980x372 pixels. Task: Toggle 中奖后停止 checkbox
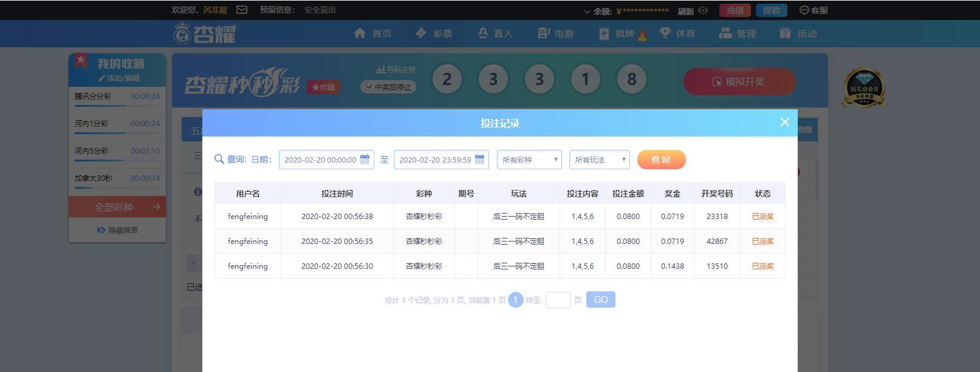(388, 87)
